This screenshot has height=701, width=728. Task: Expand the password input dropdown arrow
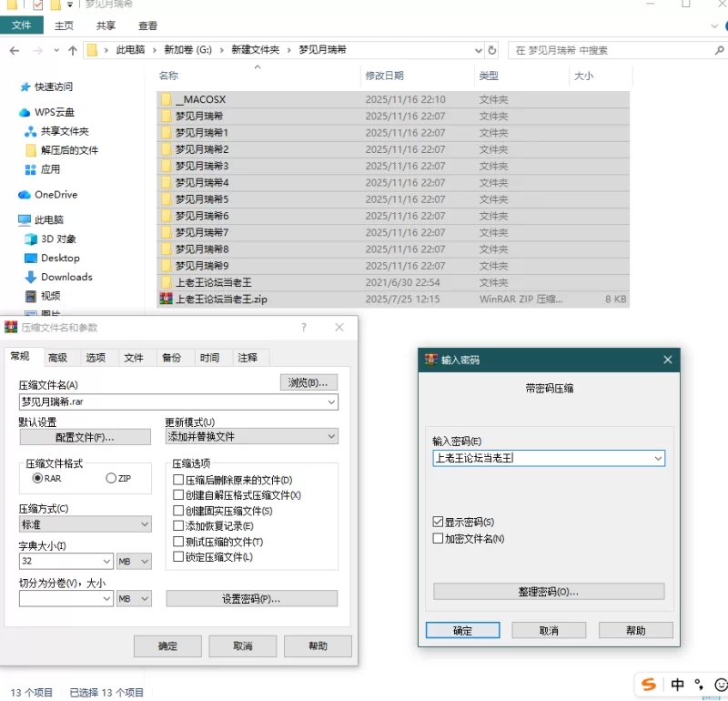(658, 459)
